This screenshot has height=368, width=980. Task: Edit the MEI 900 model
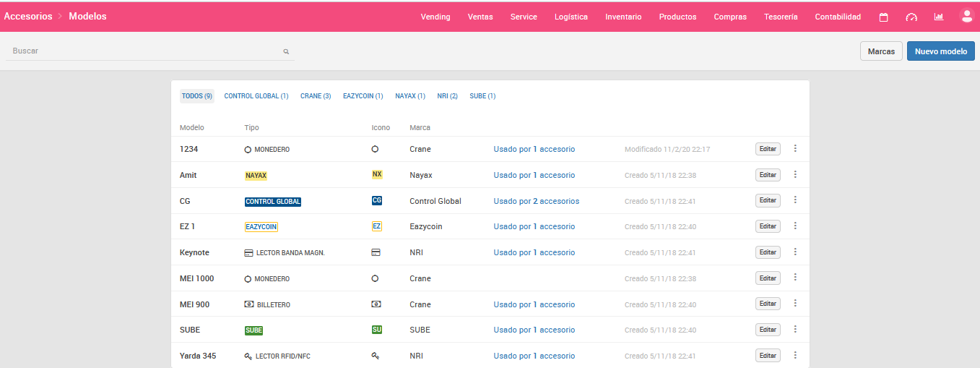[768, 304]
